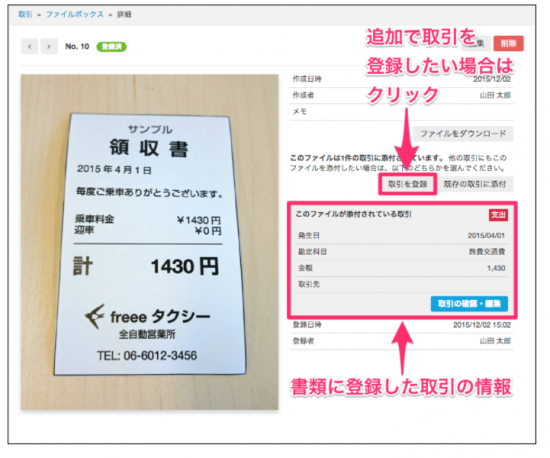Click the 詳細 breadcrumb item
550x458 pixels.
(124, 15)
